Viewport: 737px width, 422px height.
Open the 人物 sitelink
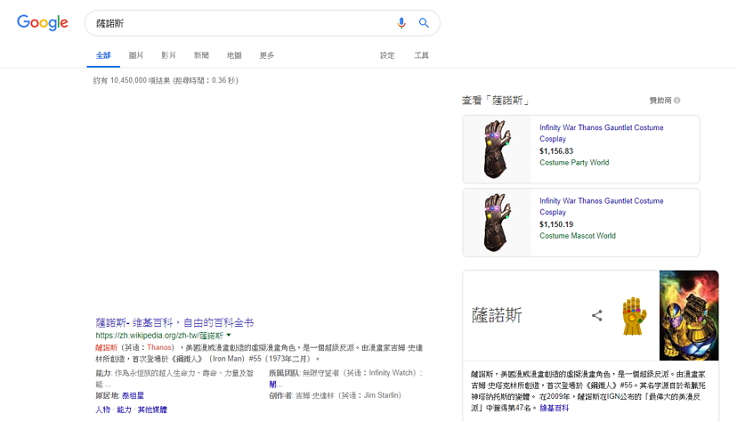(102, 409)
